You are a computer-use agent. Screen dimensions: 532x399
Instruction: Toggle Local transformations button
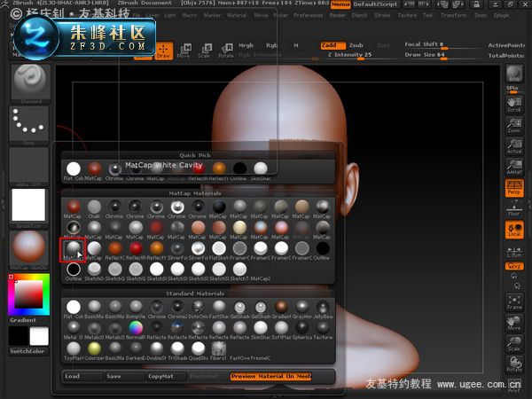tap(514, 230)
